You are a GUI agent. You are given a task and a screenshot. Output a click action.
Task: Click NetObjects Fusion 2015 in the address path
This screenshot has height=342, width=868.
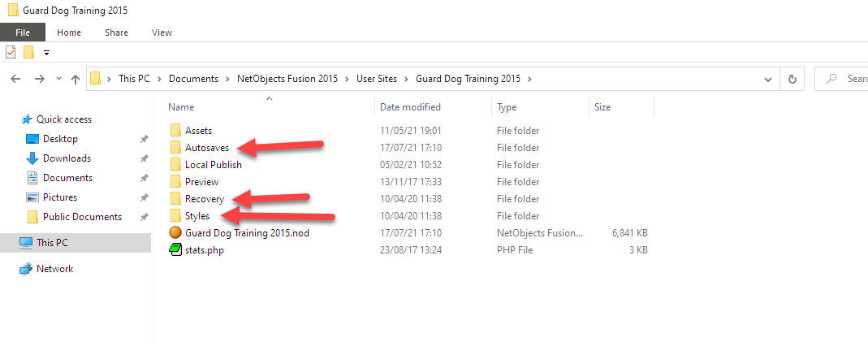tap(287, 79)
